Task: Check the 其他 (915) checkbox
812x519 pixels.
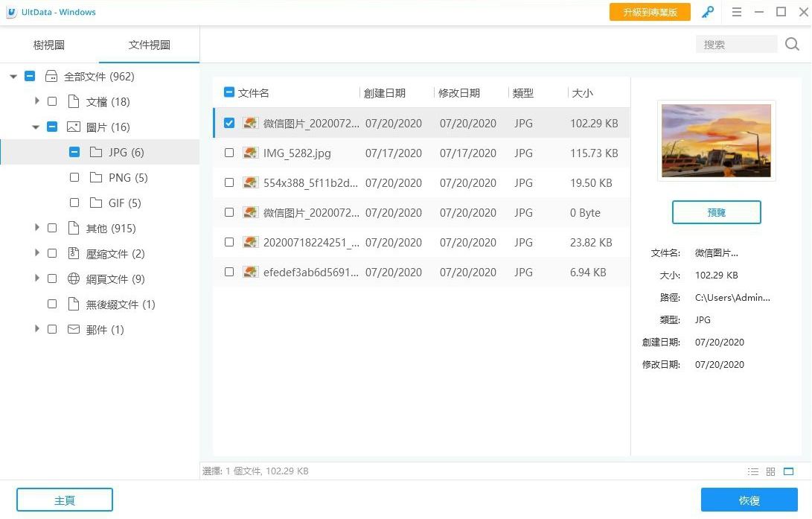Action: tap(52, 228)
